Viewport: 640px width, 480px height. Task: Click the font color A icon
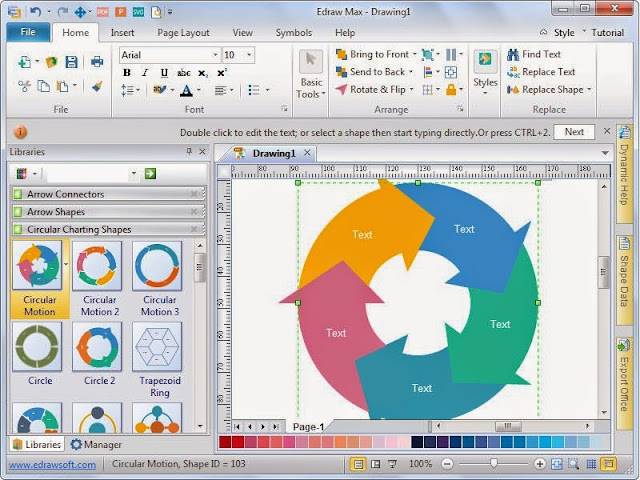pos(186,90)
